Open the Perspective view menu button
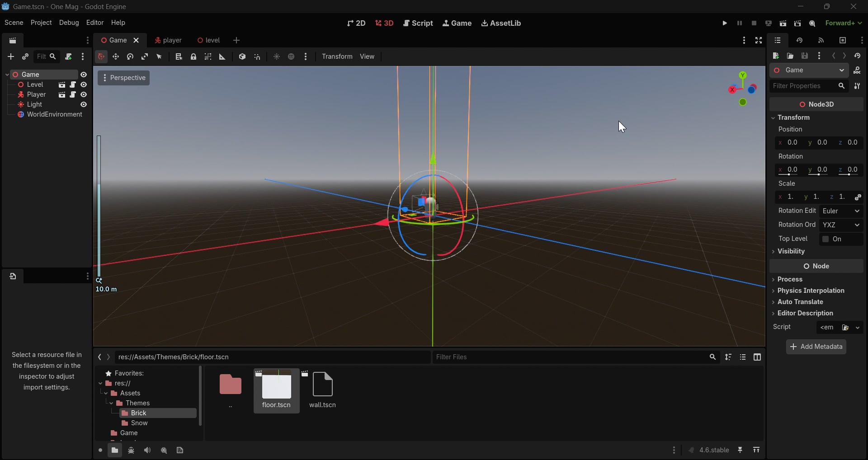This screenshot has width=868, height=460. coord(123,78)
